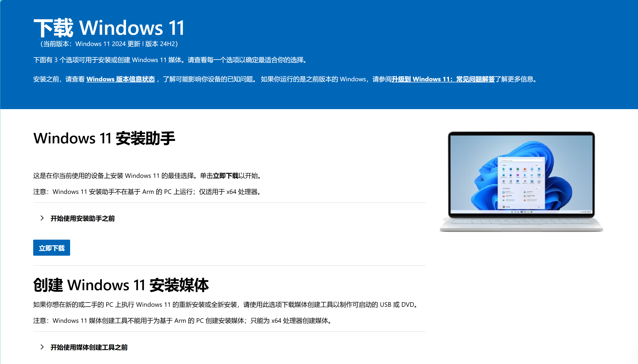The width and height of the screenshot is (638, 364).
Task: Click the arrow icon at the page bottom
Action: point(42,347)
